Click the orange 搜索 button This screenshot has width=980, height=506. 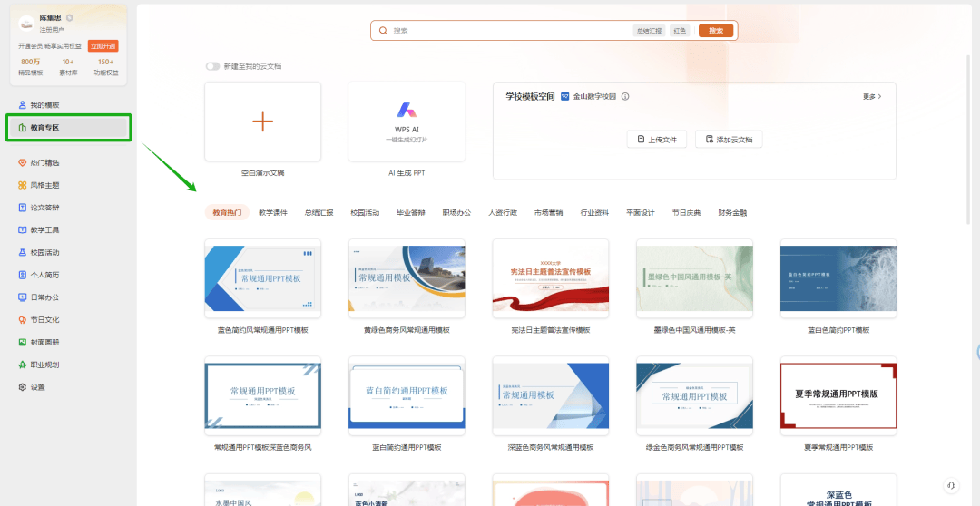(x=716, y=31)
